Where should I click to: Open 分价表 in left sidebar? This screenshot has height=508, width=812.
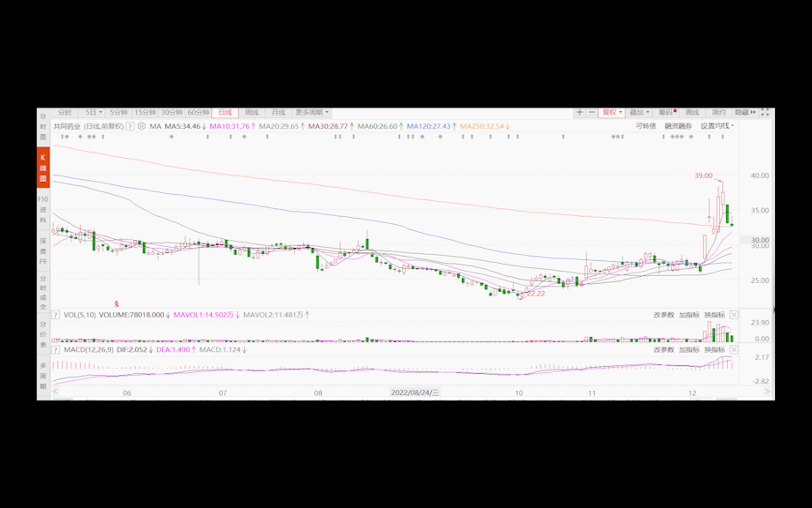[x=43, y=334]
